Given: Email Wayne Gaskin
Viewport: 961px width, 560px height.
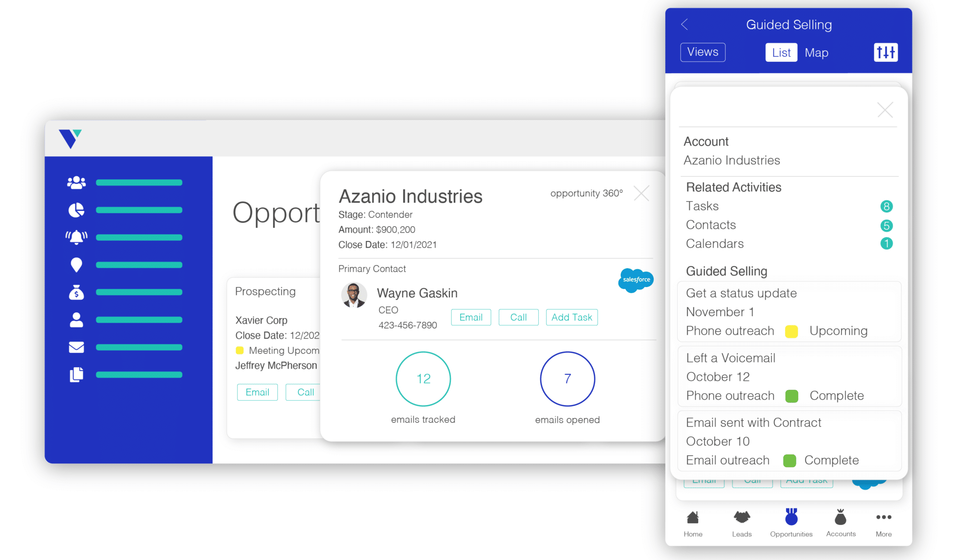Looking at the screenshot, I should pos(471,317).
